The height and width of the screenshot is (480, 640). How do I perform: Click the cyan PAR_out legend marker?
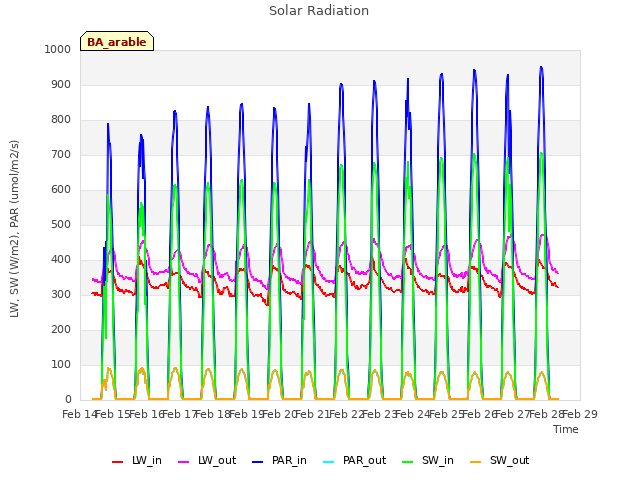[x=329, y=462]
